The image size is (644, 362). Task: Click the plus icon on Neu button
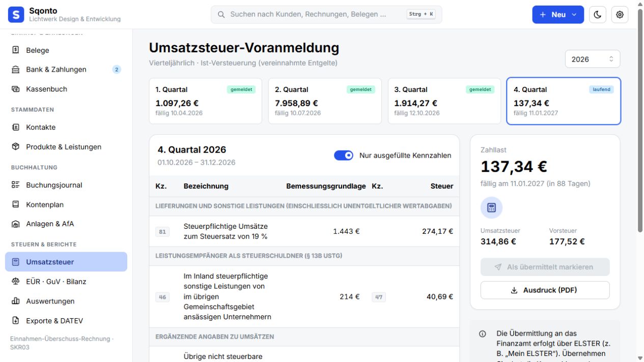[x=543, y=15]
